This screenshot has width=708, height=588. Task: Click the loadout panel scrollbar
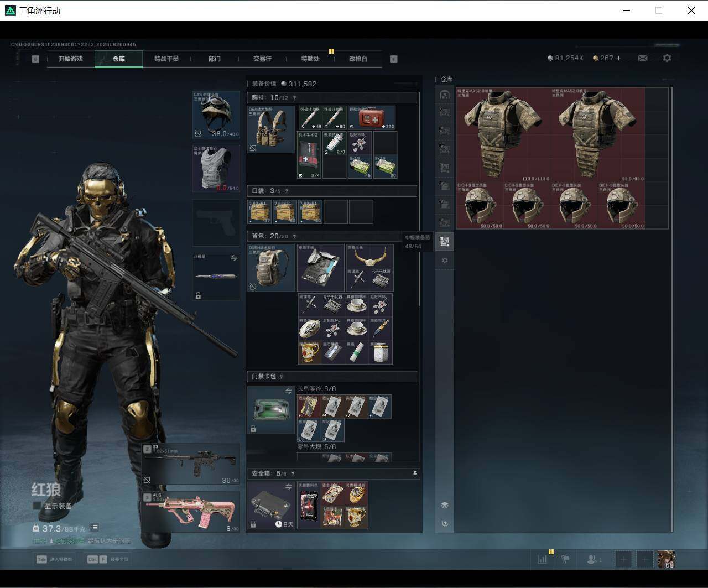[420, 199]
